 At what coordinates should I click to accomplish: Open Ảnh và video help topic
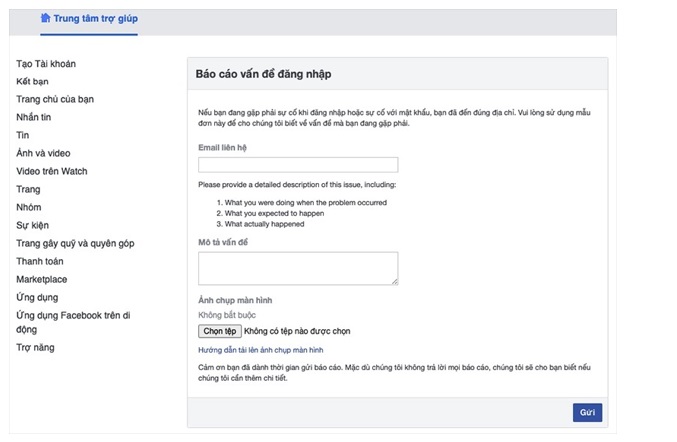(43, 154)
